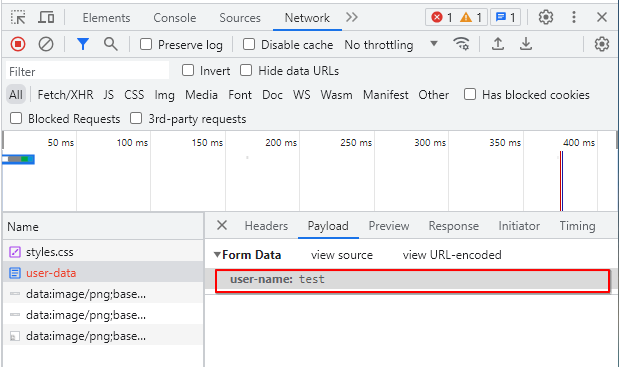Check the Blocked Requests checkbox
Viewport: 619px width, 367px height.
16,118
